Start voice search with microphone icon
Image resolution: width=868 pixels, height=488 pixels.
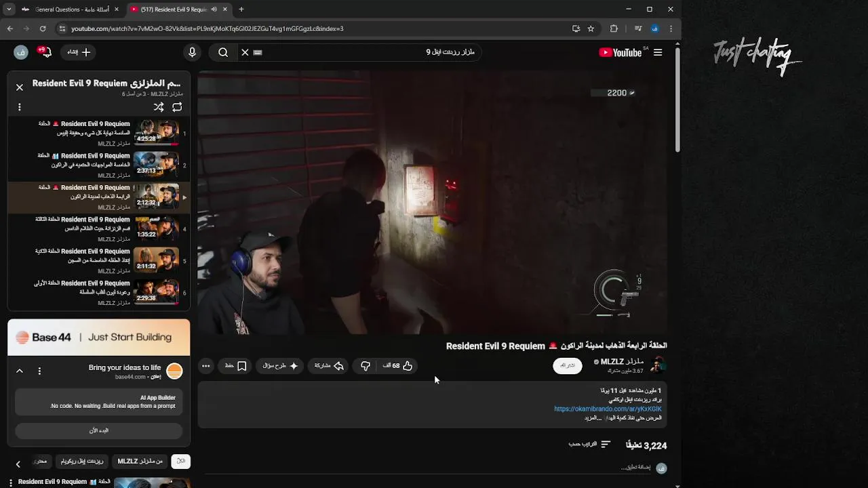click(192, 52)
